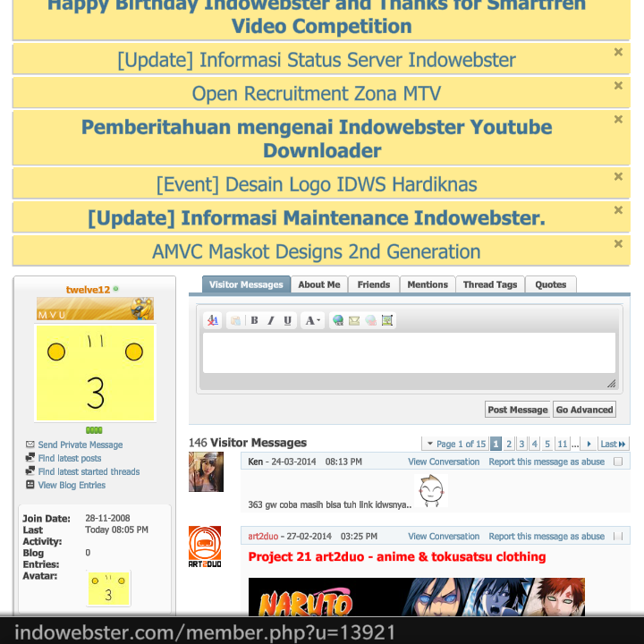Open the Mentions tab
644x644 pixels.
click(428, 284)
